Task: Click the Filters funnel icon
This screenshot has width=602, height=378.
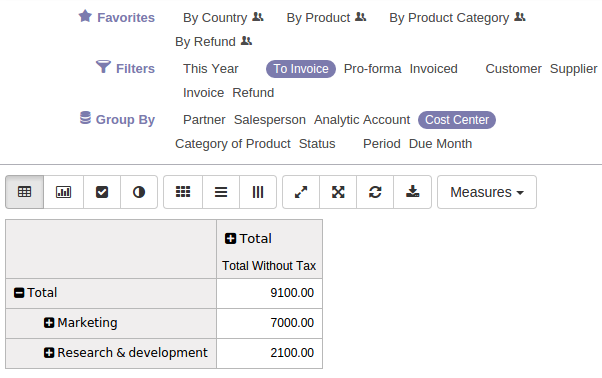Action: tap(103, 66)
